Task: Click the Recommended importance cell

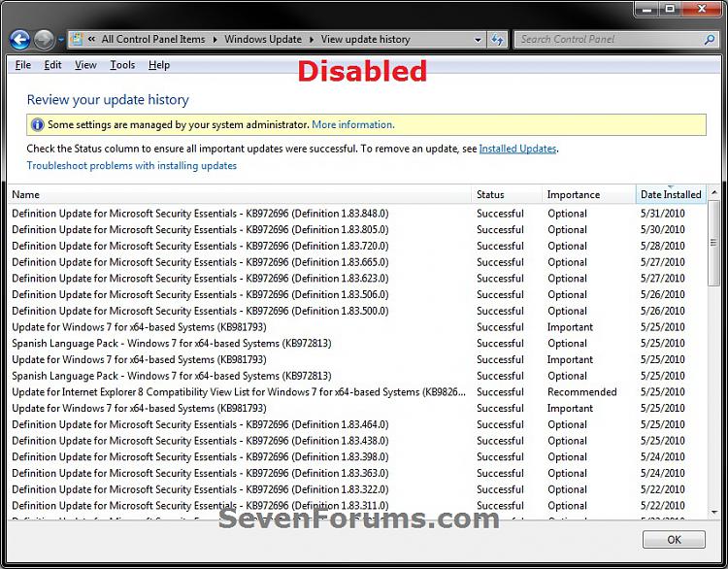Action: point(581,392)
